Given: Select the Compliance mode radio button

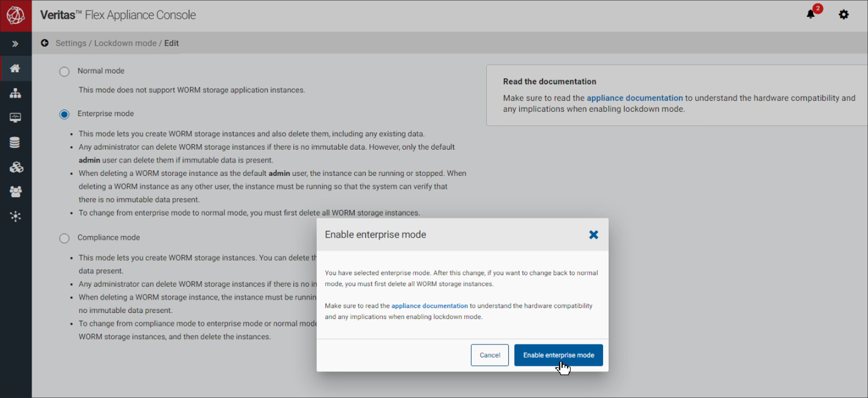Looking at the screenshot, I should (64, 238).
